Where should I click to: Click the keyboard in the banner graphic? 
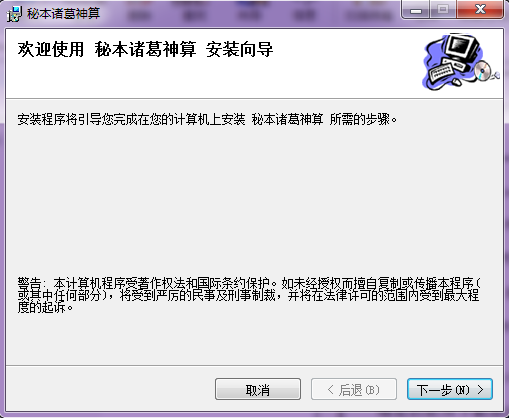pos(442,71)
